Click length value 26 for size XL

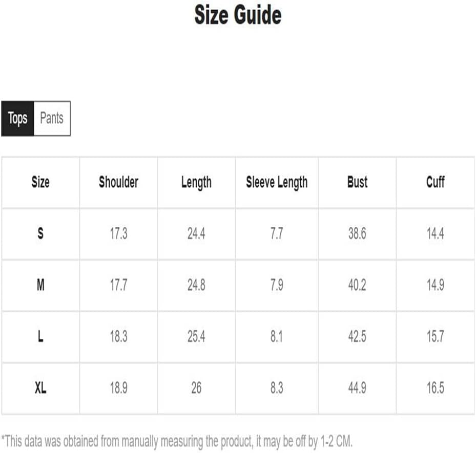[x=196, y=389]
